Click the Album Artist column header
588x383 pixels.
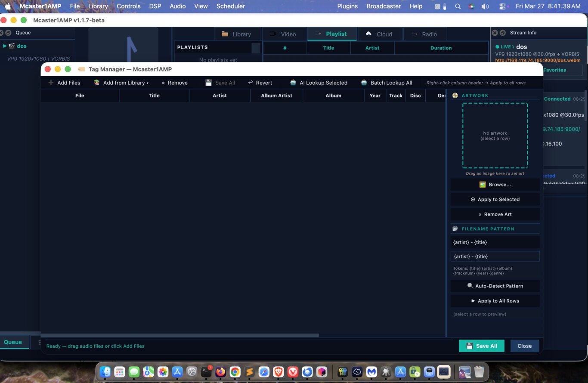coord(276,96)
